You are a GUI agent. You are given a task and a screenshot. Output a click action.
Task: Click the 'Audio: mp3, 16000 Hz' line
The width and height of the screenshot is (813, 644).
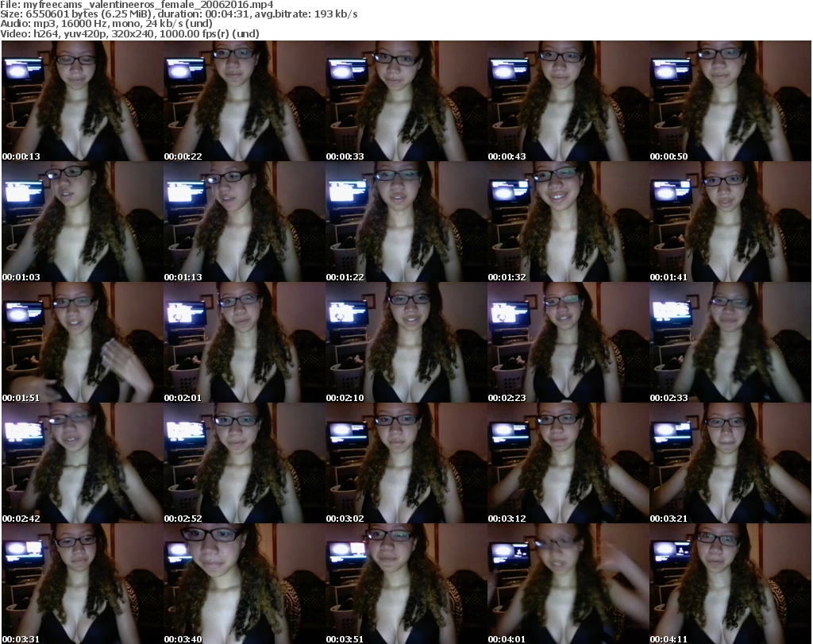106,24
